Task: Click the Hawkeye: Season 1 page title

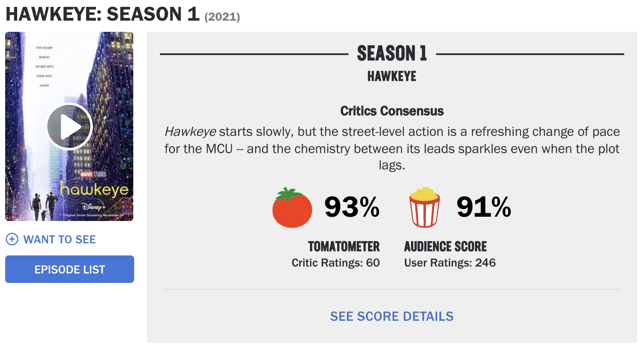Action: pos(102,14)
